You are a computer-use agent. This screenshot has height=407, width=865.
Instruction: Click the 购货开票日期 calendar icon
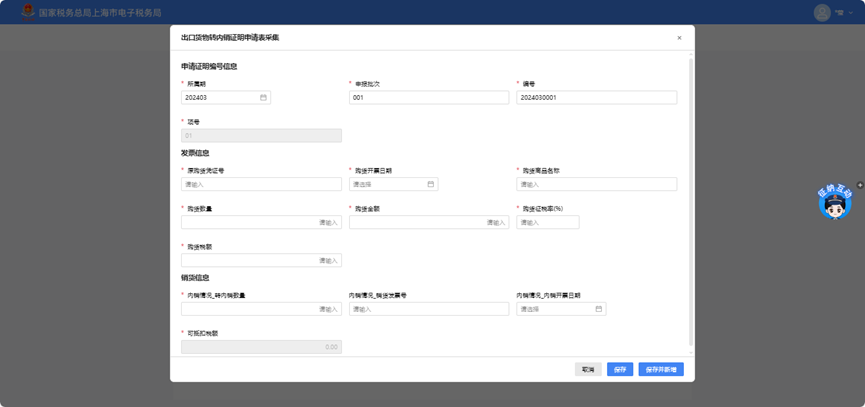click(x=431, y=185)
